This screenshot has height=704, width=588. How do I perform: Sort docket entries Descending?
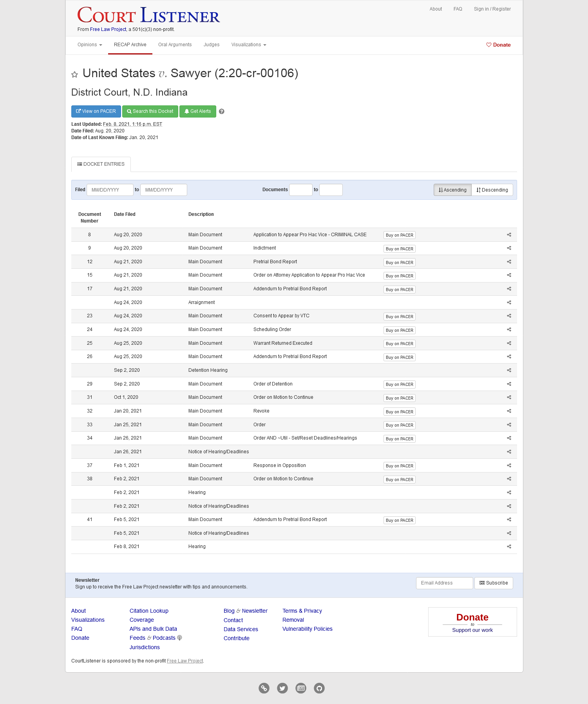[x=492, y=190]
